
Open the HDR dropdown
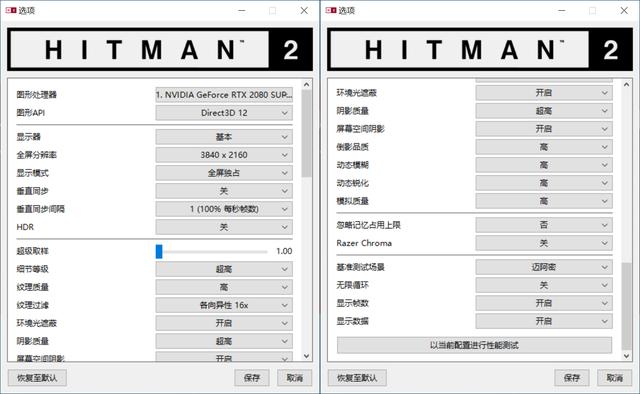tap(224, 227)
